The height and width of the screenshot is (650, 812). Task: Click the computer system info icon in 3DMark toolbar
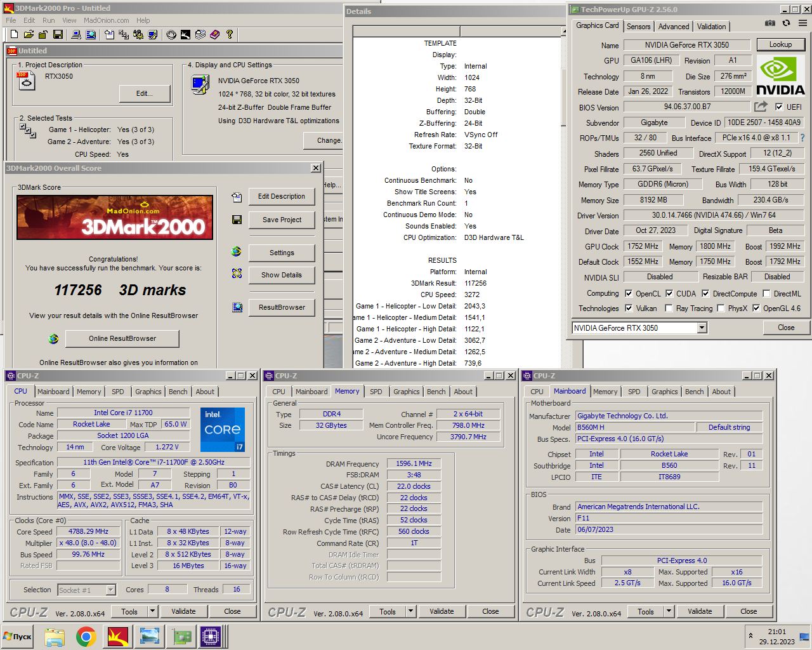click(x=76, y=34)
